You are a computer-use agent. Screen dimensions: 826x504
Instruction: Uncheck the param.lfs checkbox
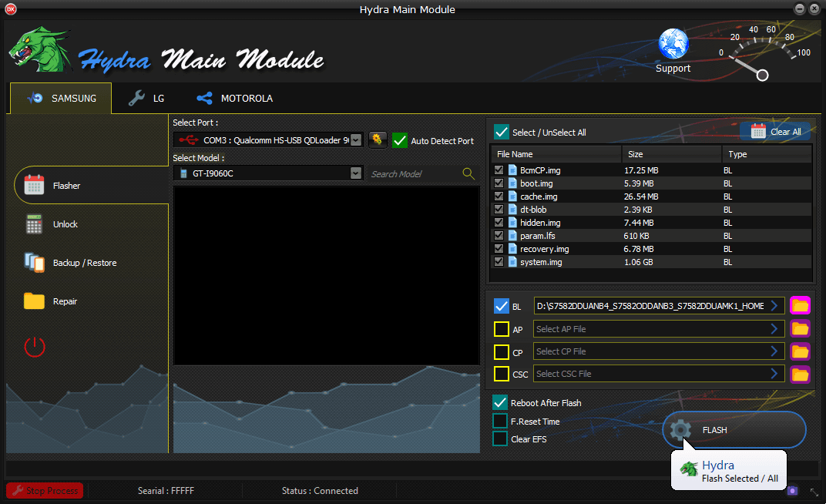click(499, 235)
